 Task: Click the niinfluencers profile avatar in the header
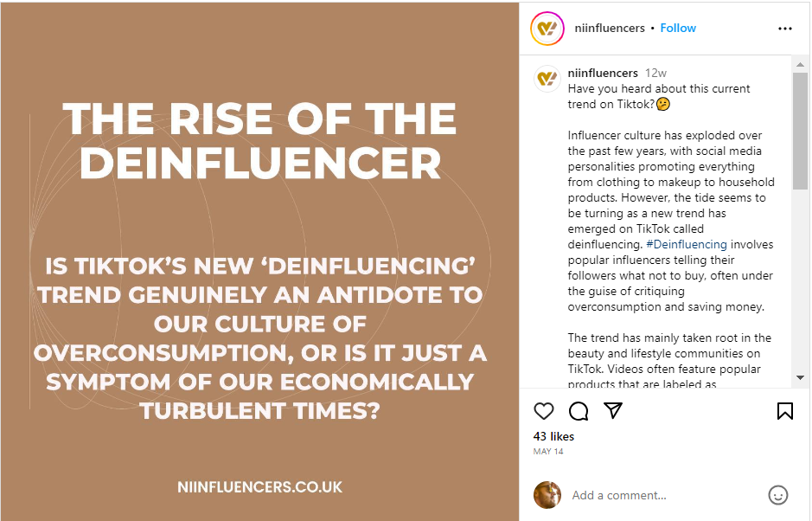click(x=547, y=28)
